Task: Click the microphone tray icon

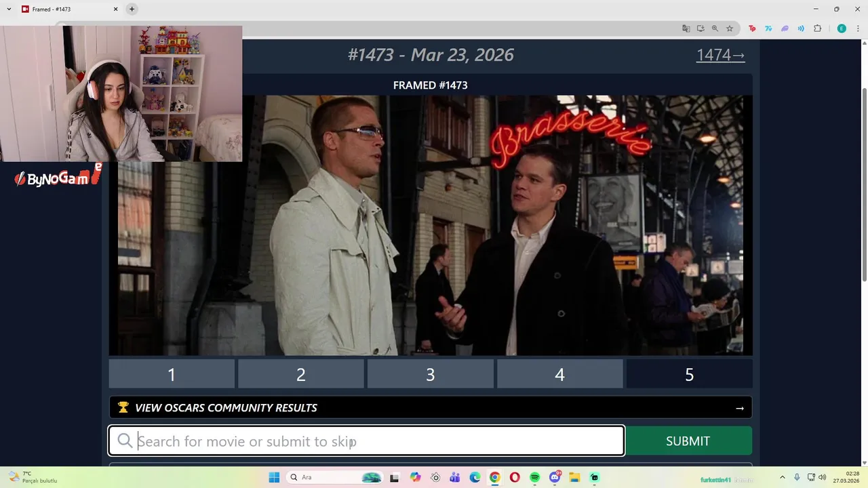Action: 797,477
